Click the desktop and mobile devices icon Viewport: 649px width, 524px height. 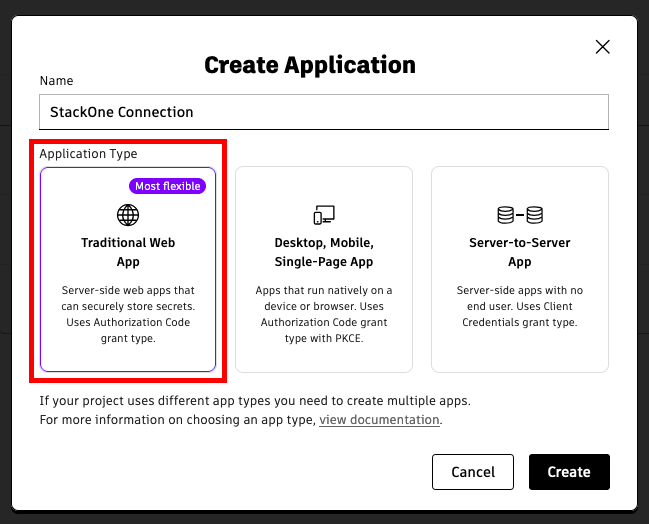324,215
